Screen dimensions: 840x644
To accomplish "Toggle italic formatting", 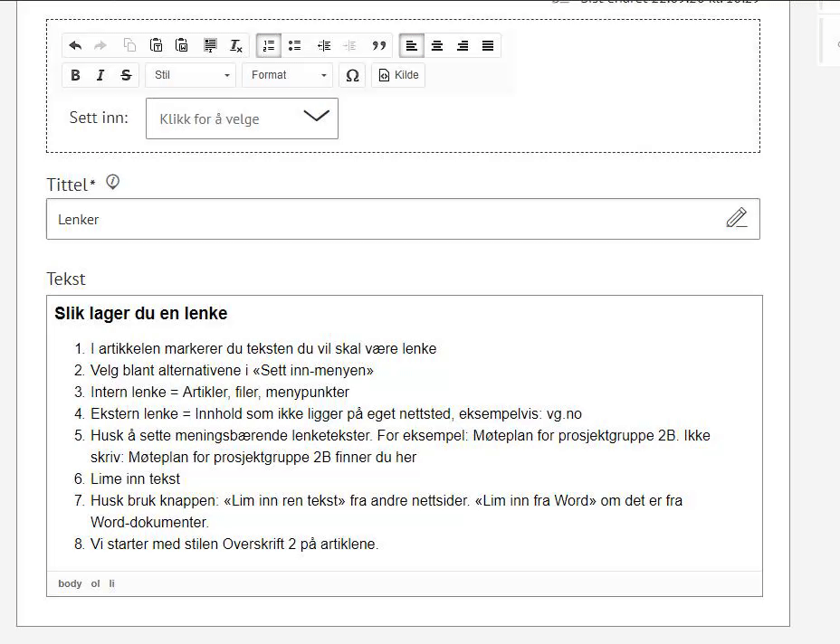I will click(100, 75).
